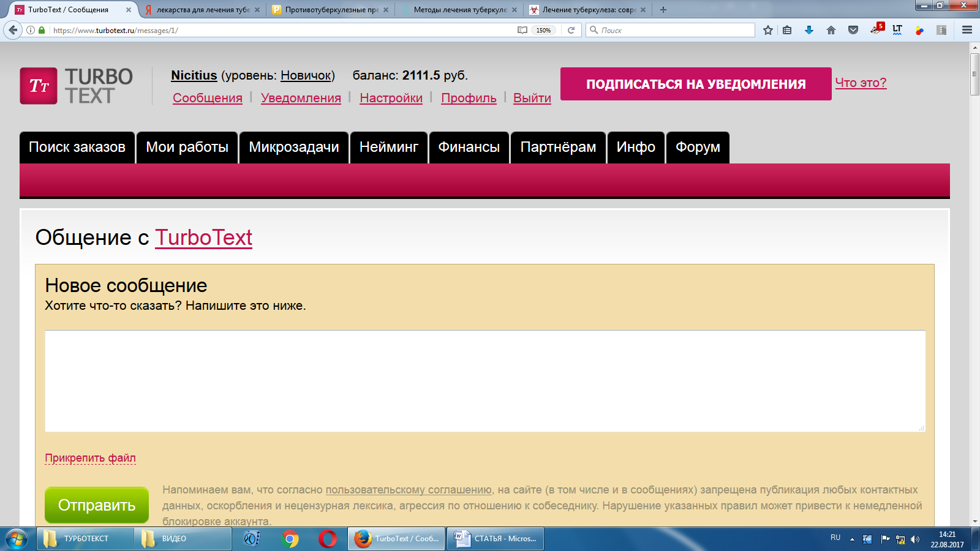Click ПОДПИСАТЬСЯ НА УВЕДОМЛЕНИЯ button
Viewport: 980px width, 551px height.
click(x=696, y=84)
